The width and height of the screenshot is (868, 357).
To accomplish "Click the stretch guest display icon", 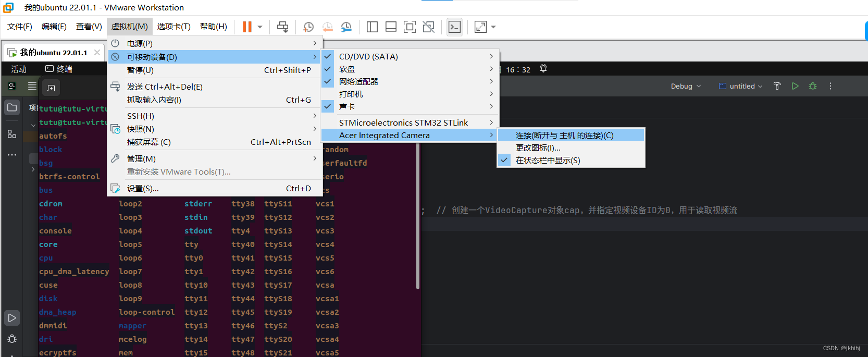I will coord(480,27).
